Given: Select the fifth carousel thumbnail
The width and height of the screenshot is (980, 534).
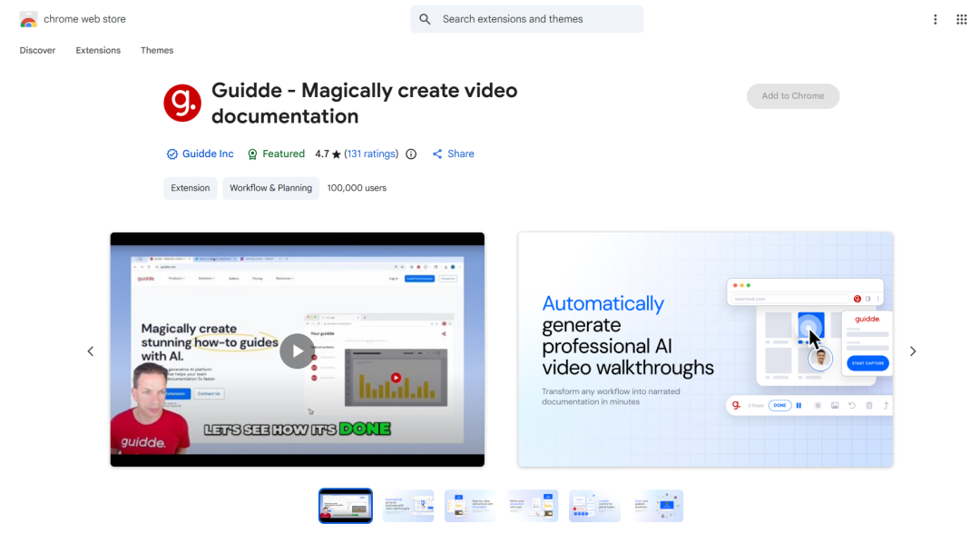Looking at the screenshot, I should tap(595, 506).
